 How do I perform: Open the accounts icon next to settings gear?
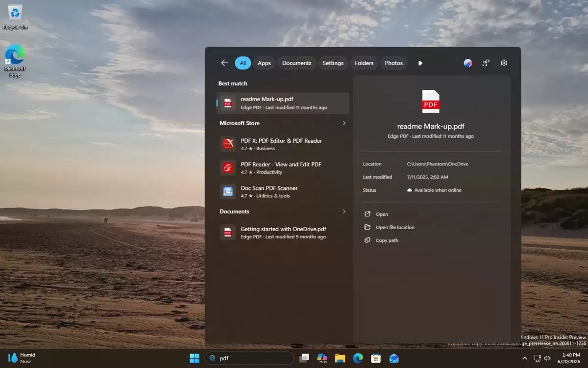click(486, 63)
